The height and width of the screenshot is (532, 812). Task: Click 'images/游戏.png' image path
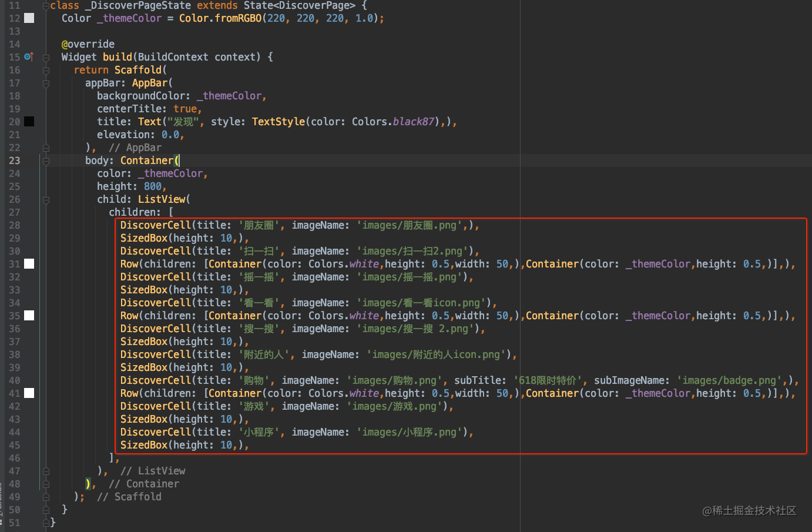pyautogui.click(x=394, y=406)
